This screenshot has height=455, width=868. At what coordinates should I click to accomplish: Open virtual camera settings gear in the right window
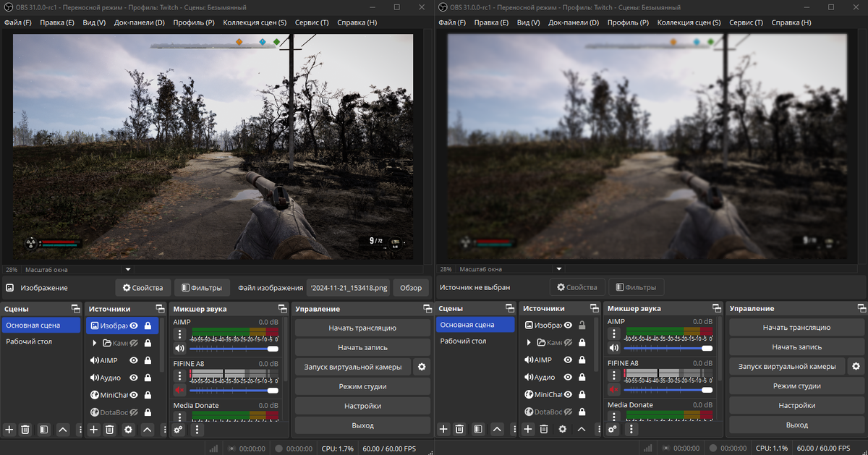[856, 367]
